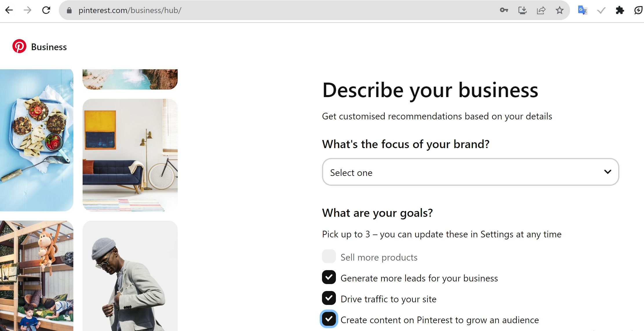Open the Google Translate extension
The height and width of the screenshot is (331, 644).
point(582,10)
